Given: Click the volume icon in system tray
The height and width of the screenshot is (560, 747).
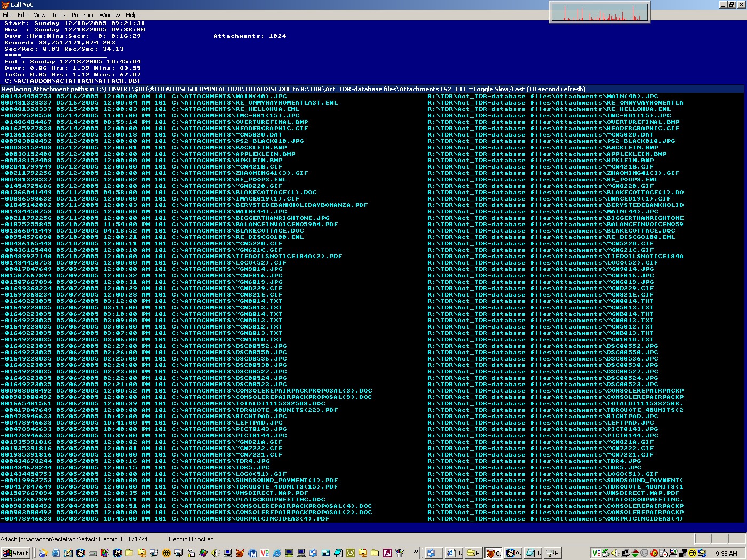Looking at the screenshot, I should 615,553.
